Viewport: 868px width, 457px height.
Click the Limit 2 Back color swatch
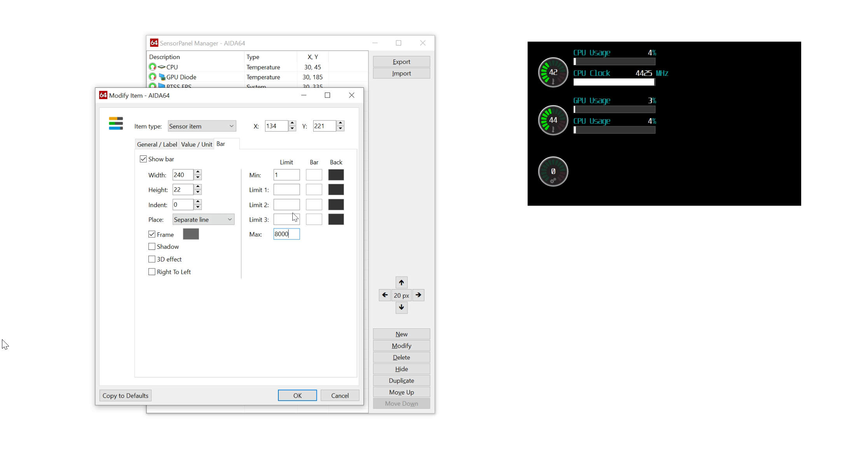(336, 204)
